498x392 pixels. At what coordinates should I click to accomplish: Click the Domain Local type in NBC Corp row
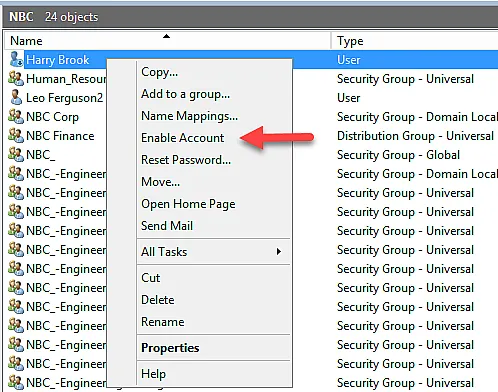pyautogui.click(x=417, y=117)
